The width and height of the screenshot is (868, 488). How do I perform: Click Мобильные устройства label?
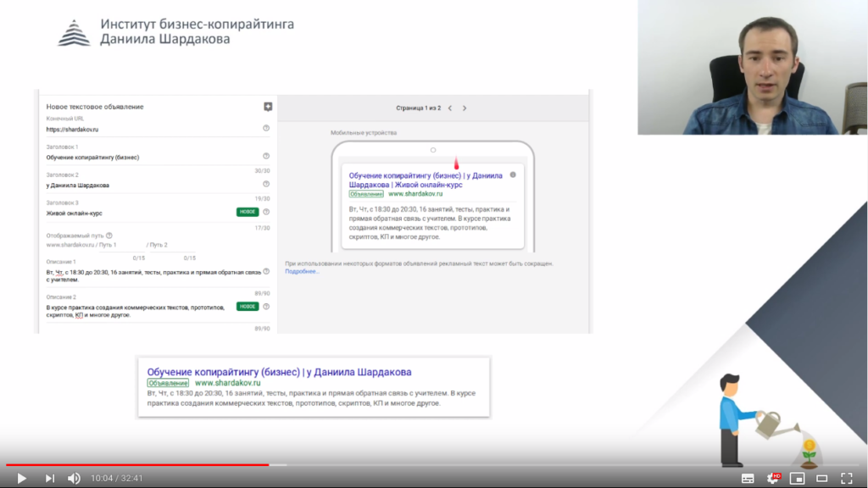click(x=364, y=133)
